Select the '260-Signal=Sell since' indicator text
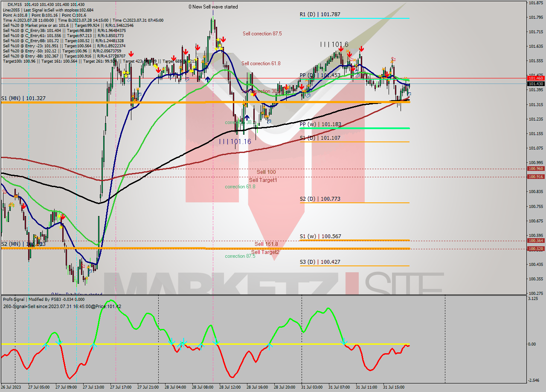 (62, 306)
